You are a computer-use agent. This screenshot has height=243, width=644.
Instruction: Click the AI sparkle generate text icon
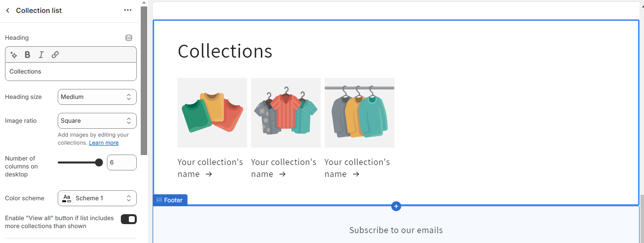[14, 55]
